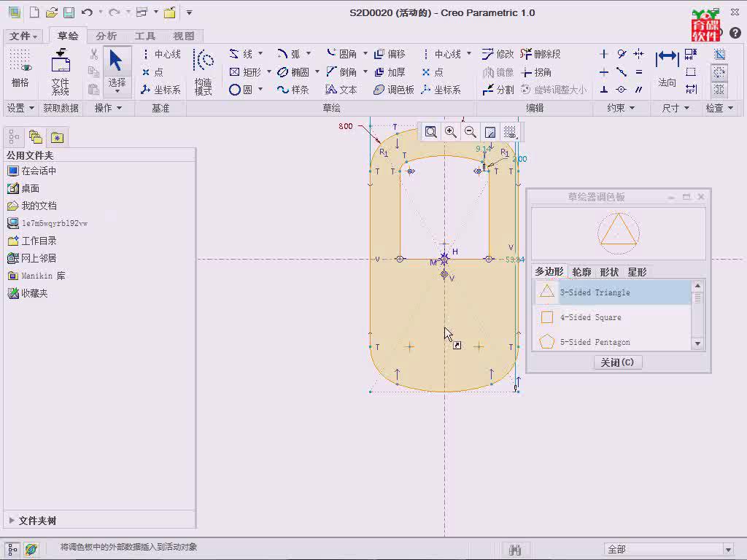Click the 分割 (Divide) tool
Screen dimensions: 747x560
coord(498,90)
